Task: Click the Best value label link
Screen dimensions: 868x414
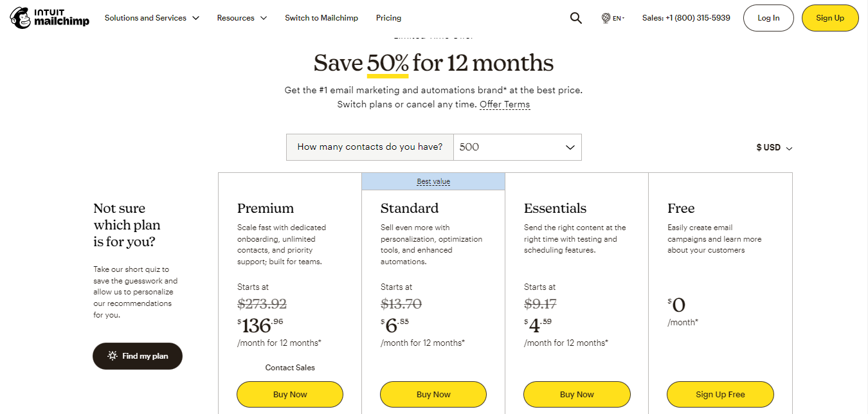Action: [x=433, y=182]
